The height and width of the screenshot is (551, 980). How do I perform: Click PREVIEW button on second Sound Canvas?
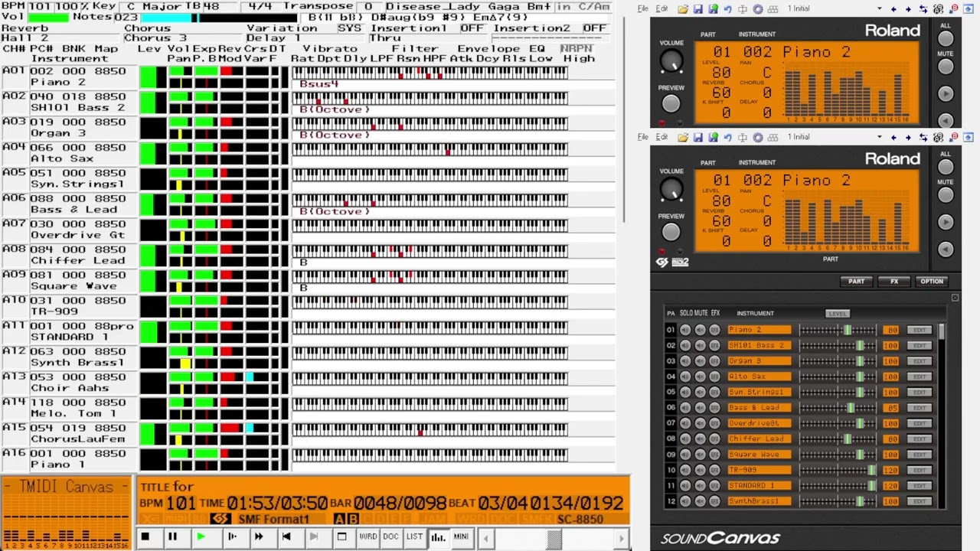(x=671, y=232)
